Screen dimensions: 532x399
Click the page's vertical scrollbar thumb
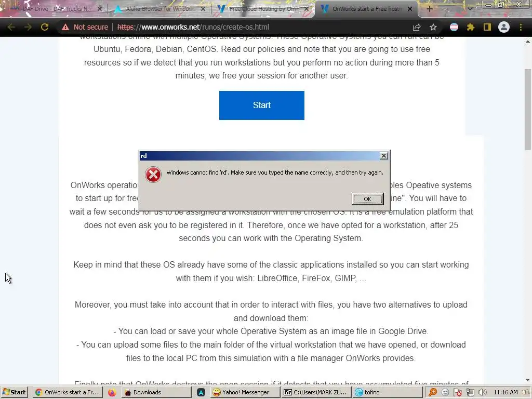[x=528, y=109]
